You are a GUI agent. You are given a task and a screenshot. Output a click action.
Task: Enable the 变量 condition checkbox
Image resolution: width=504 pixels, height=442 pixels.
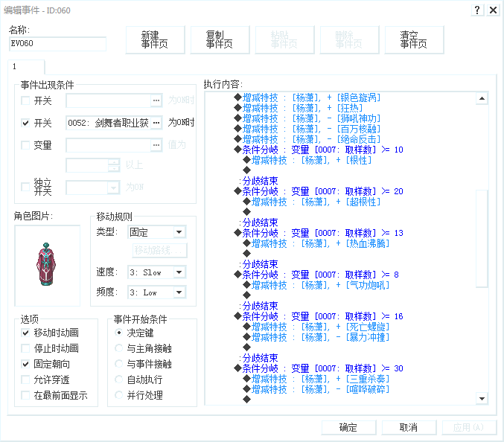click(25, 145)
